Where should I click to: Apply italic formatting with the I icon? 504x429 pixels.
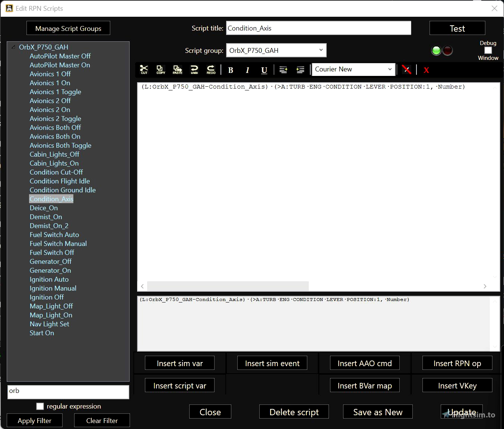coord(247,70)
